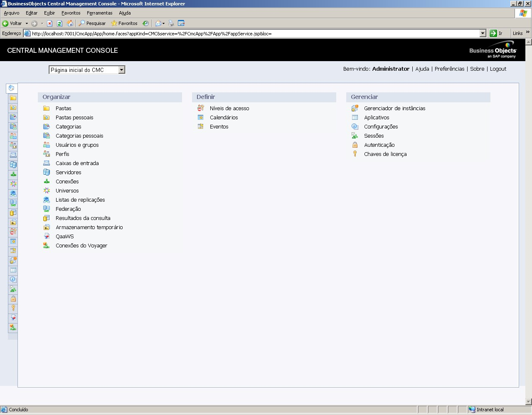This screenshot has width=532, height=415.
Task: Click the Refresh page toolbar icon
Action: (59, 23)
